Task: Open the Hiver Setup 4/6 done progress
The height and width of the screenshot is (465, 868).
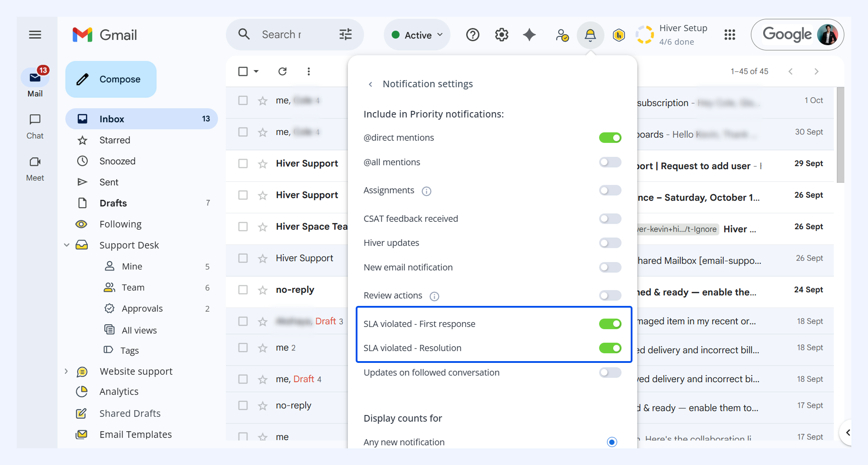Action: [672, 35]
